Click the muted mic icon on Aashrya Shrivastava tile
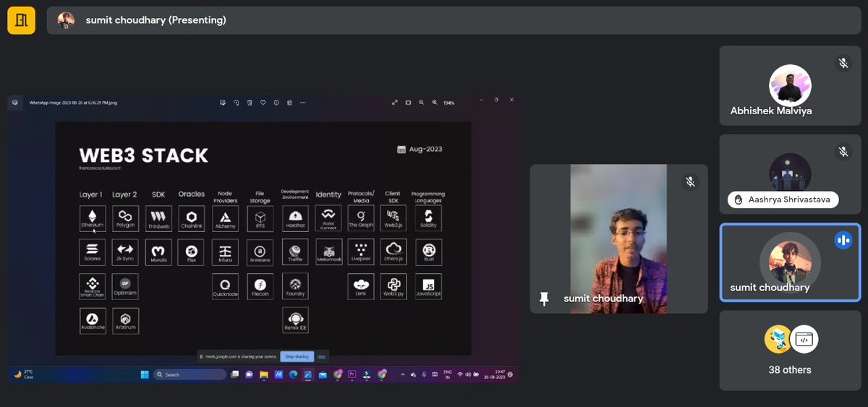Viewport: 868px width, 407px height. pos(843,152)
